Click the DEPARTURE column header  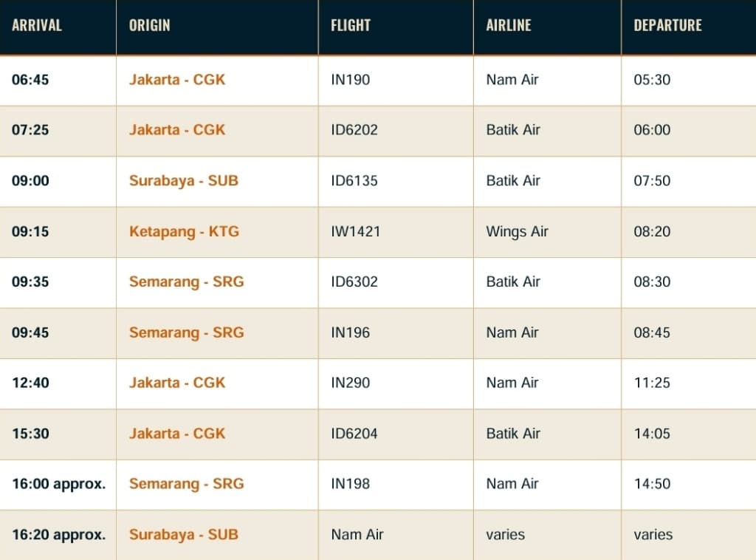coord(667,25)
